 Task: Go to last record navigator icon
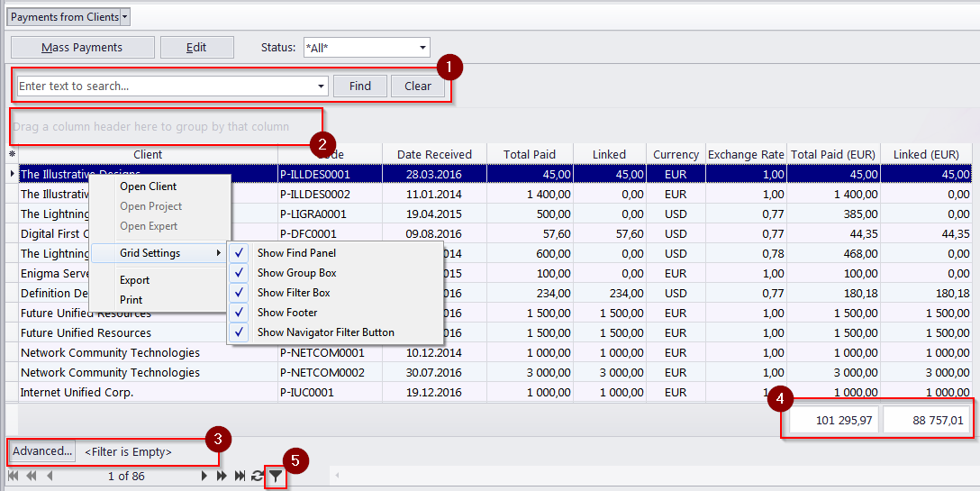(x=240, y=477)
